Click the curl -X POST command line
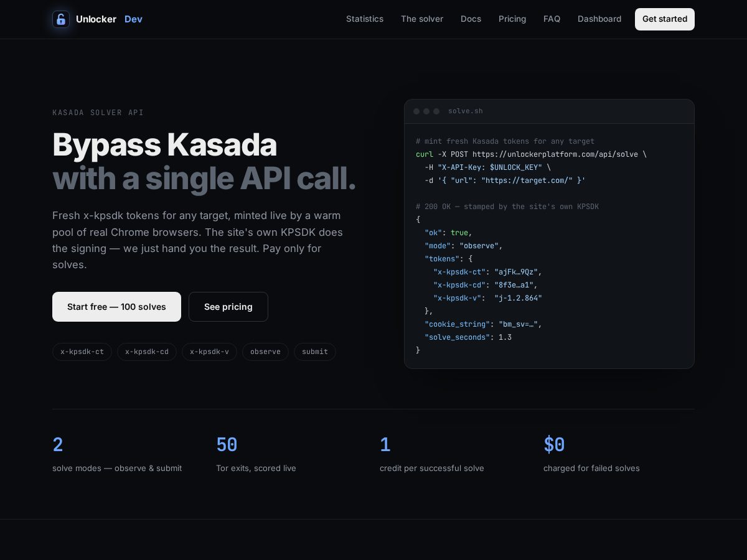Viewport: 747px width, 560px height. (531, 154)
